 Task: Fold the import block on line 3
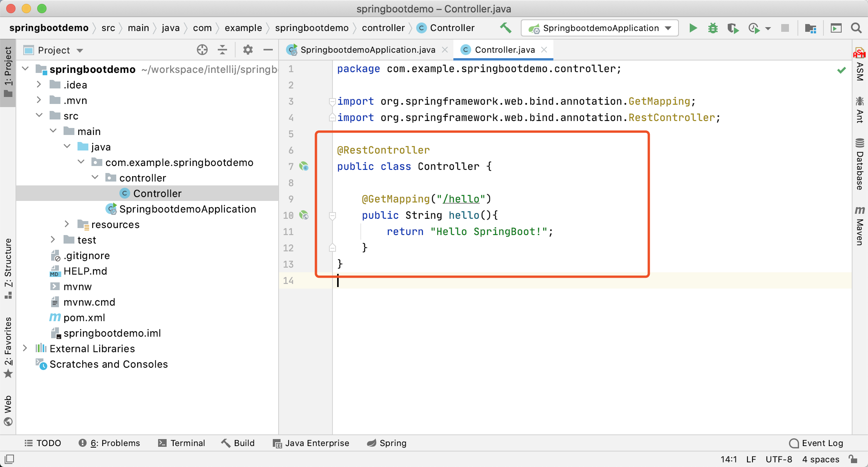pos(332,102)
